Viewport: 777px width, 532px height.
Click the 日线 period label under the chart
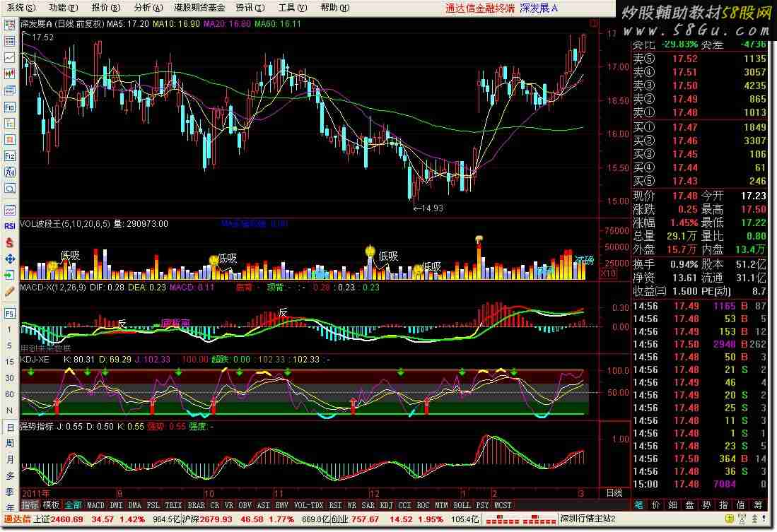pos(614,493)
